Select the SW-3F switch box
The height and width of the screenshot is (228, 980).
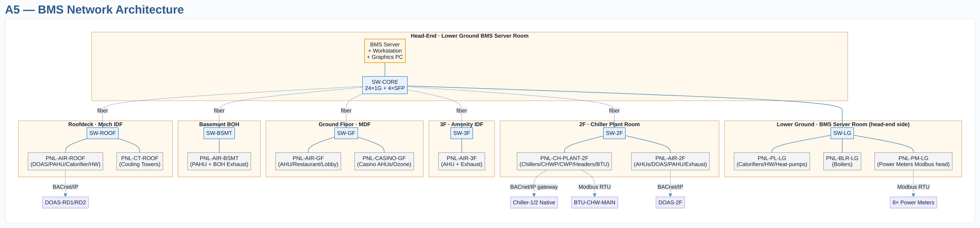(462, 133)
